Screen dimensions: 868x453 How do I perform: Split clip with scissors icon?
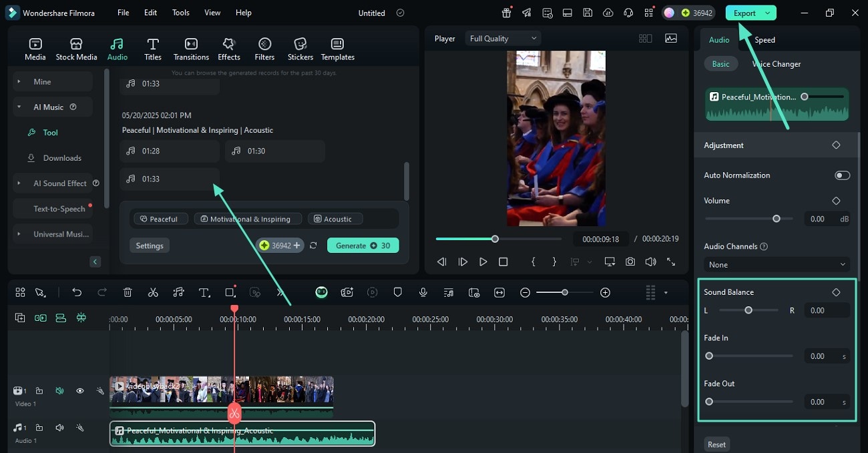click(153, 292)
